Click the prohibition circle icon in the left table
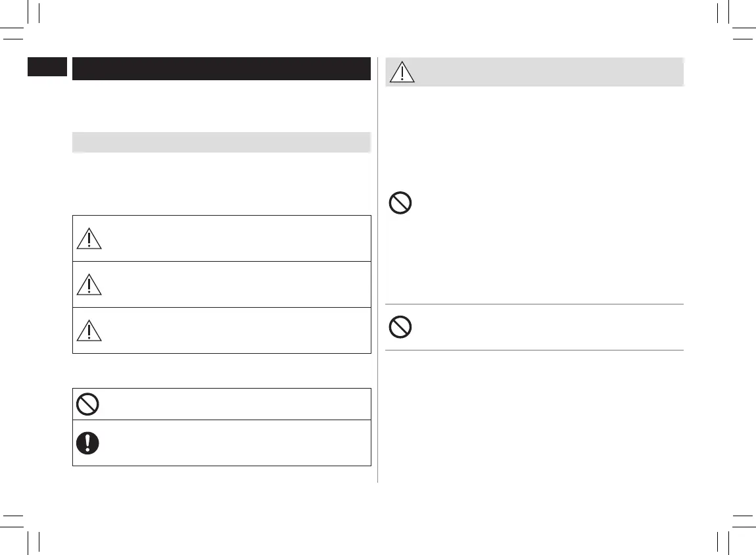 pyautogui.click(x=87, y=404)
